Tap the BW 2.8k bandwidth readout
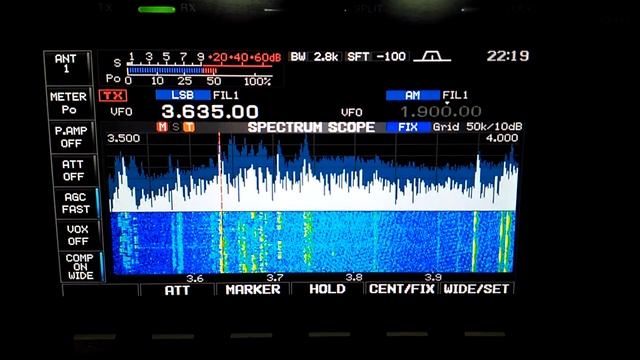 click(x=314, y=57)
